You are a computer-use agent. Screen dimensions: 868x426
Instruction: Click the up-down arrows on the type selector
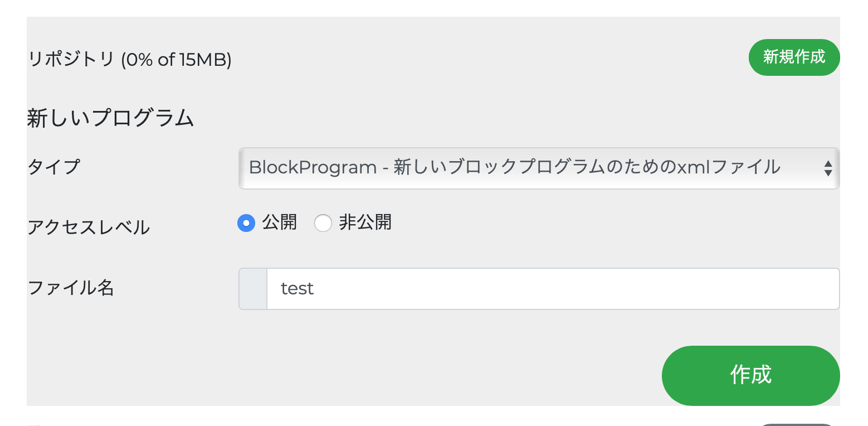(x=828, y=168)
